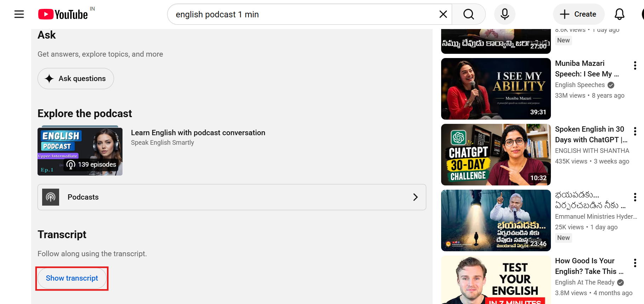This screenshot has width=644, height=304.
Task: Click Show transcript button
Action: (72, 278)
